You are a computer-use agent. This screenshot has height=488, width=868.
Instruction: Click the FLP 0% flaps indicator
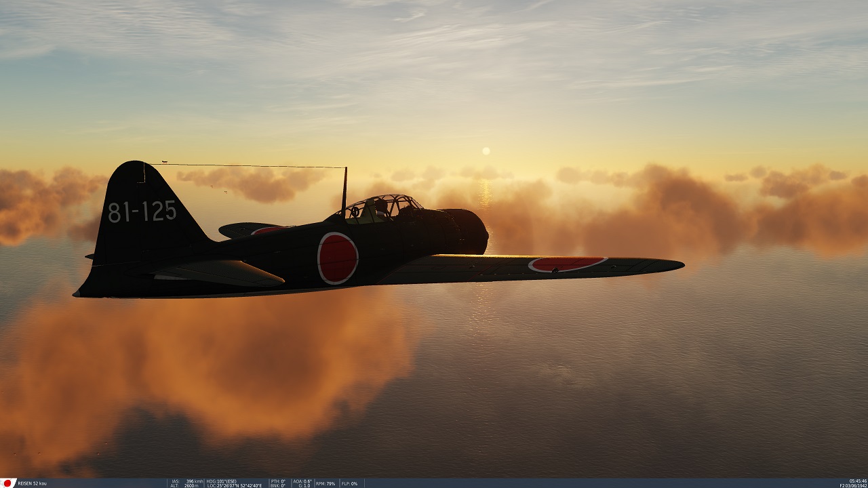(x=349, y=484)
